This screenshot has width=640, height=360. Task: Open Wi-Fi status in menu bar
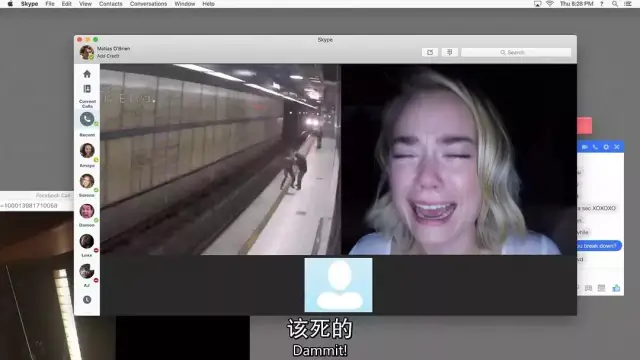(x=550, y=4)
